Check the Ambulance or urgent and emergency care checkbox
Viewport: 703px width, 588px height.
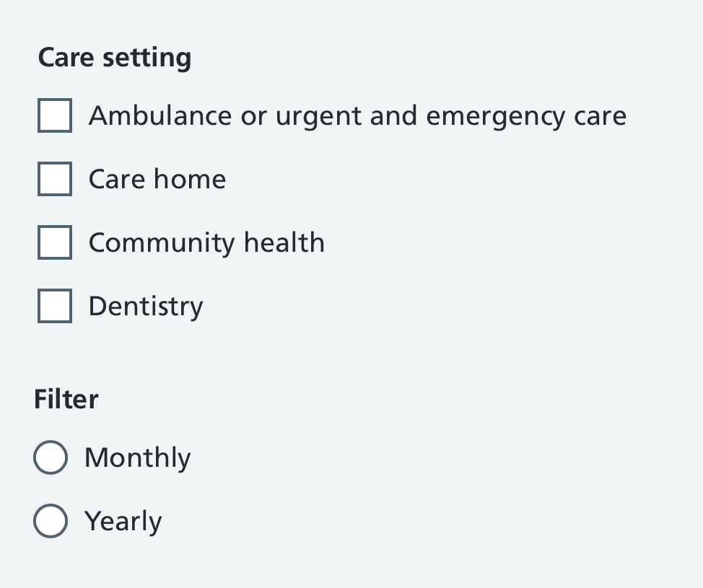(x=54, y=115)
